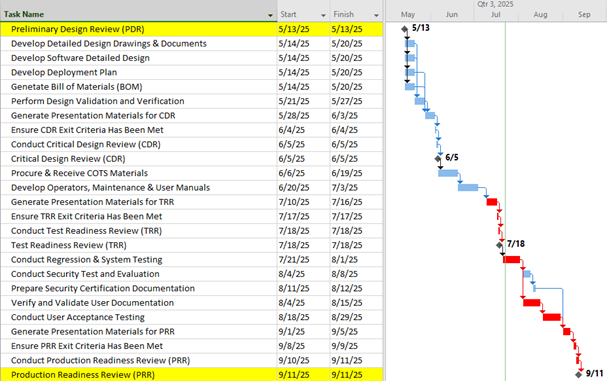The height and width of the screenshot is (381, 607).
Task: Click the 7/18 TRR milestone diamond
Action: click(x=499, y=245)
